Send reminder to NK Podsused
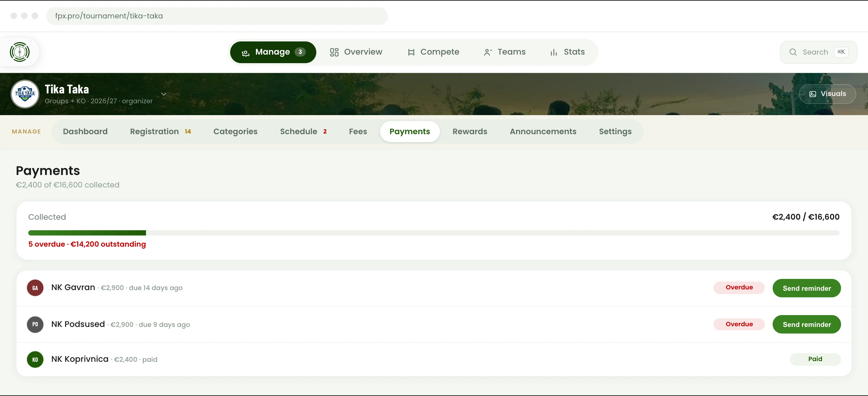Viewport: 868px width, 396px height. [x=806, y=325]
